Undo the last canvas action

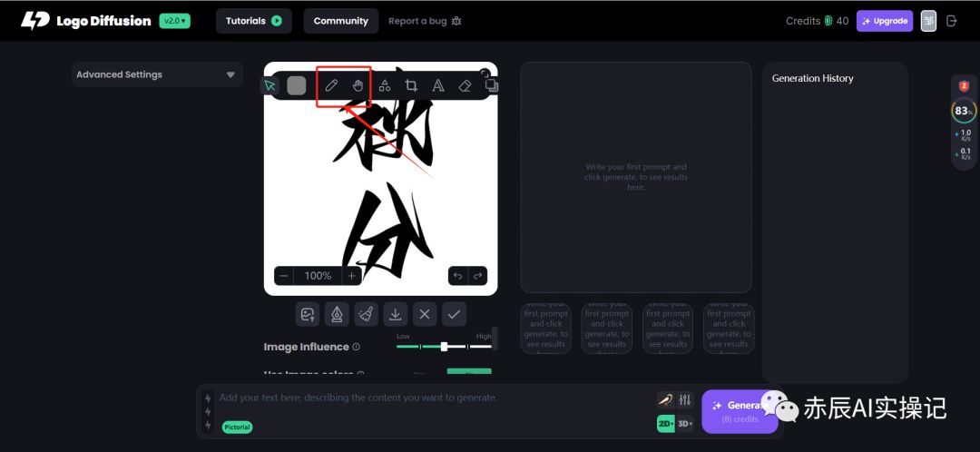pos(458,276)
